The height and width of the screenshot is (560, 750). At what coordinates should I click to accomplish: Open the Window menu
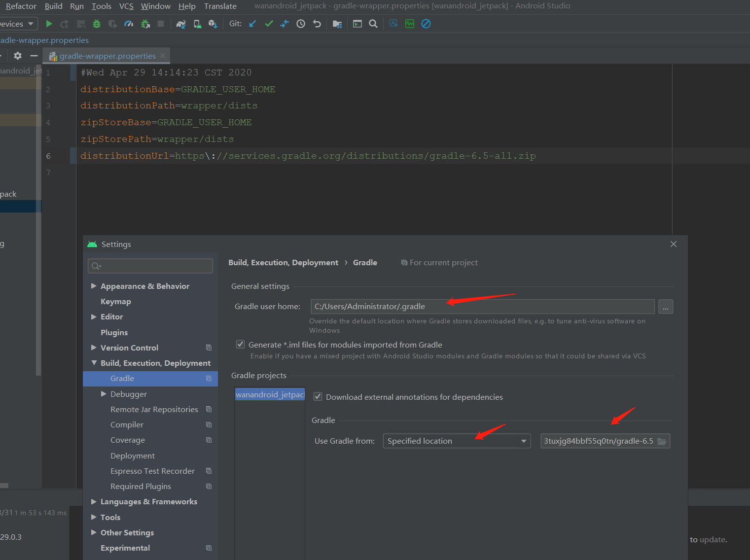(x=156, y=6)
